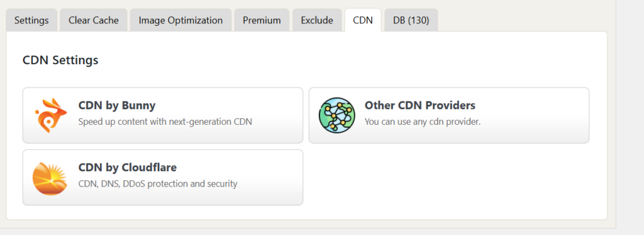This screenshot has width=644, height=235.
Task: Select the Premium tab
Action: tap(262, 20)
